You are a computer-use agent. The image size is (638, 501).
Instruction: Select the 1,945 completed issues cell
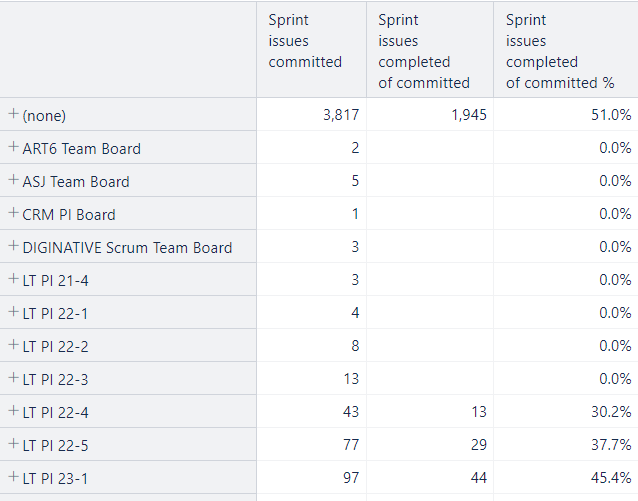(430, 114)
